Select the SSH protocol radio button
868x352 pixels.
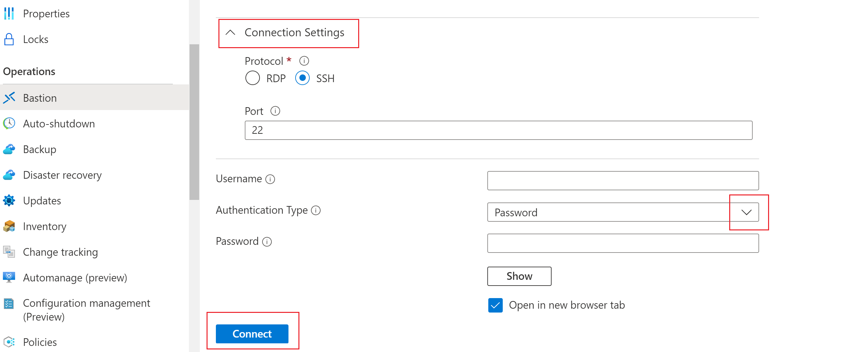click(303, 78)
